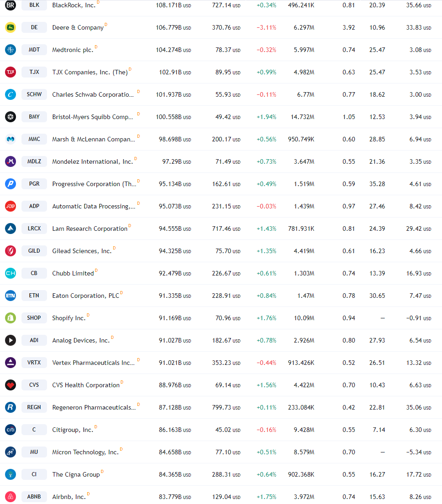
Task: Click the 799.73 USD price for Regeneron
Action: pos(226,408)
